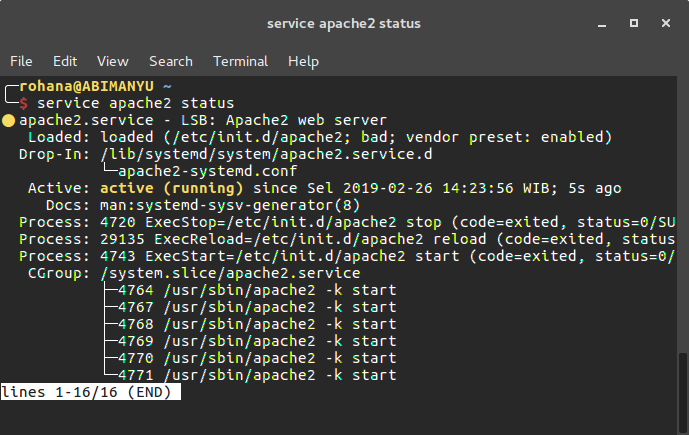The width and height of the screenshot is (689, 435).
Task: Click the pager status 'lines 1-16/16 (END)'
Action: 91,392
